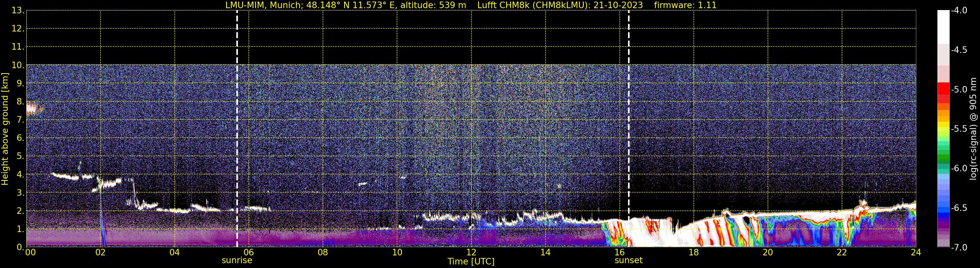Click the '06' tick on the time axis

click(249, 252)
